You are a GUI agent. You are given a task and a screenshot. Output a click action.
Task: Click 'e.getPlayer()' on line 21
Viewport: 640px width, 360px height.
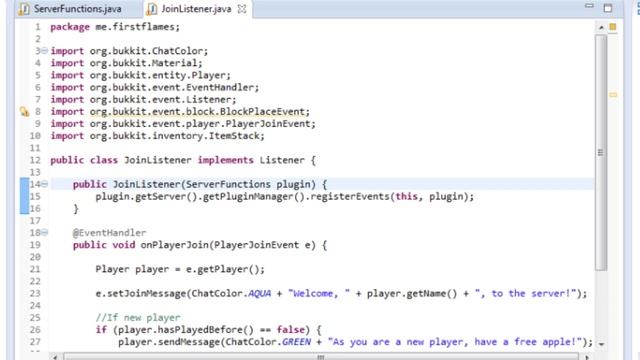[x=222, y=269]
